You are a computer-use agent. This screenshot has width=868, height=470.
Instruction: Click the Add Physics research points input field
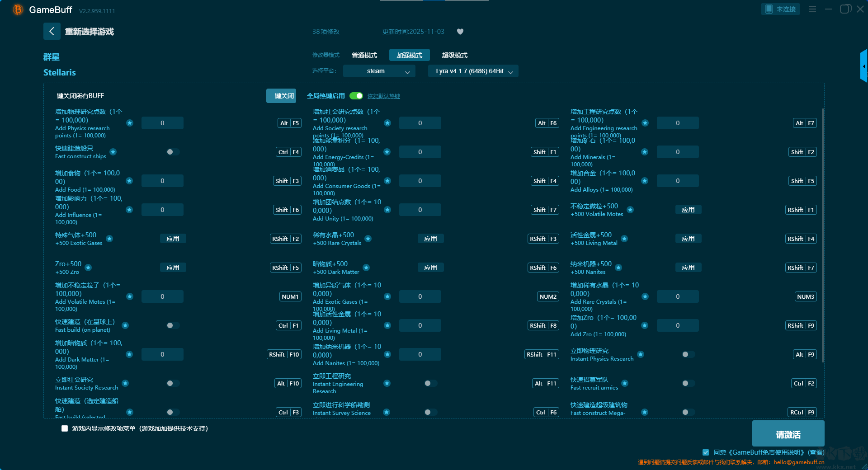pyautogui.click(x=162, y=123)
